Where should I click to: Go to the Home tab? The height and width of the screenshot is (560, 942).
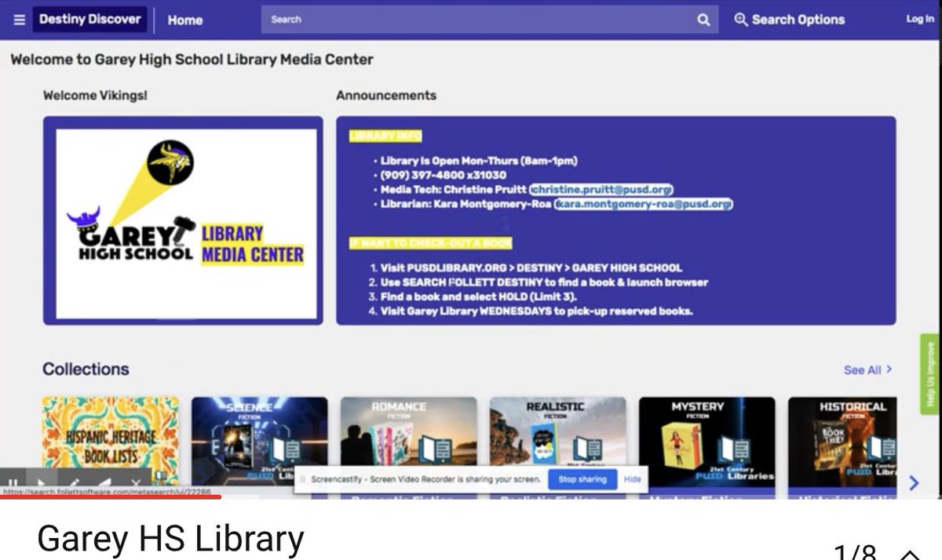[x=185, y=20]
